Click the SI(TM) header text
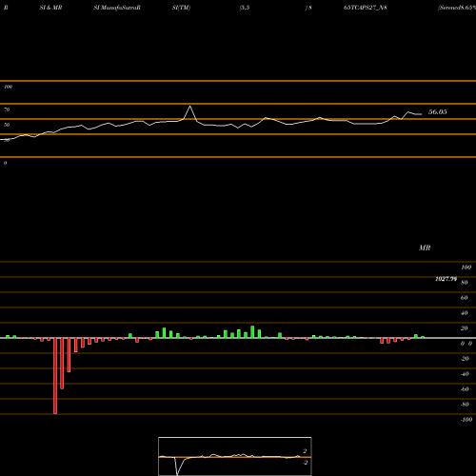The image size is (476, 476). click(x=181, y=8)
